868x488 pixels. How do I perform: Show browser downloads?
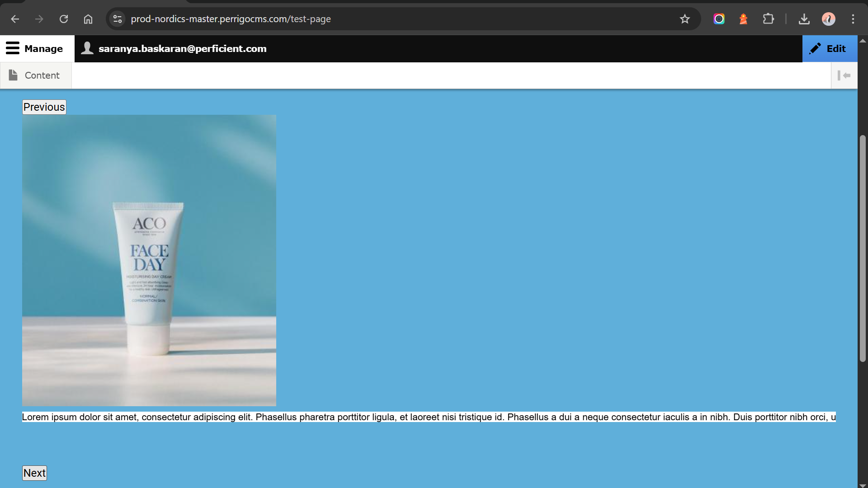tap(804, 19)
